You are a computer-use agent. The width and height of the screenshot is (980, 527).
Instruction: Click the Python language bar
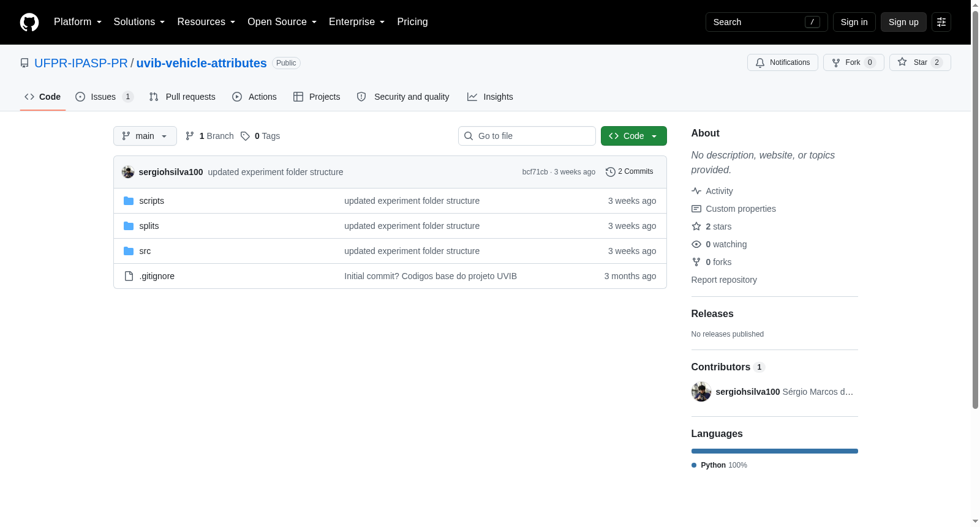pos(775,451)
